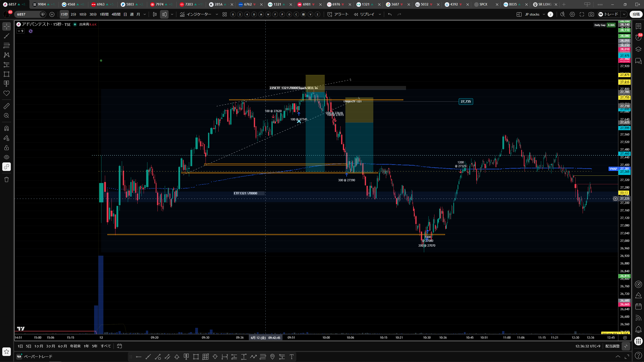The height and width of the screenshot is (362, 644).
Task: Select the ruler measure tool
Action: (7, 106)
